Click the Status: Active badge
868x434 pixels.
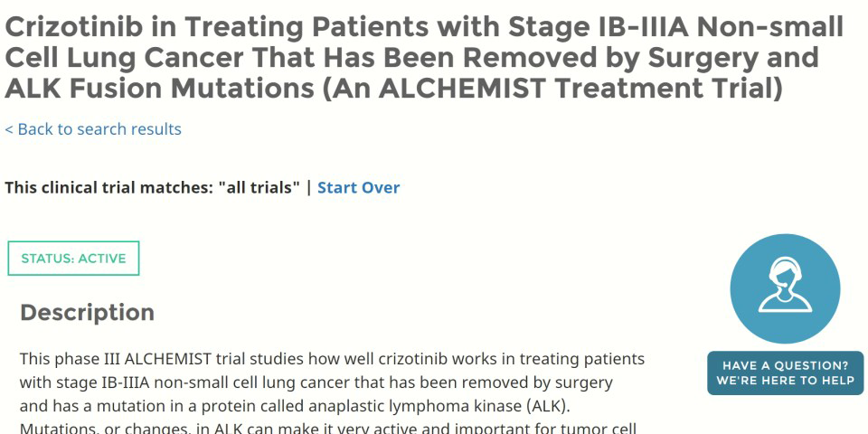click(x=73, y=258)
